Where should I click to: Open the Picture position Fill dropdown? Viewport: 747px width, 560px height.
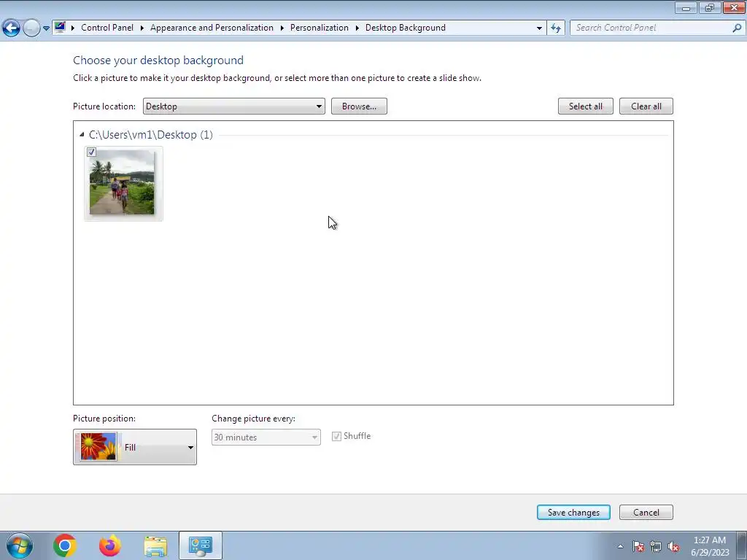point(135,447)
